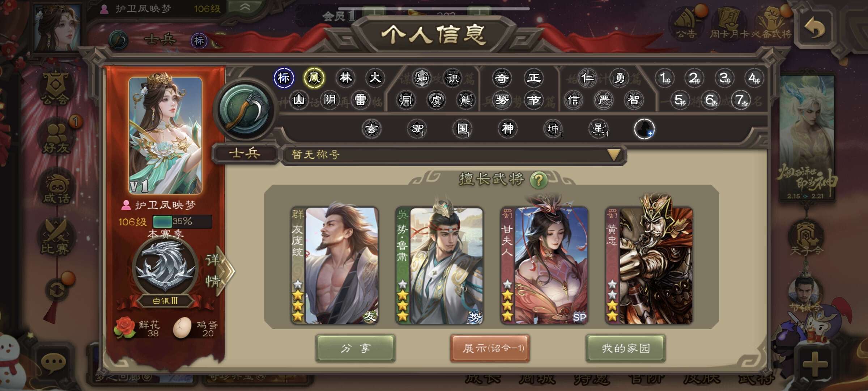
Task: Open the 好友 friends icon
Action: [57, 138]
